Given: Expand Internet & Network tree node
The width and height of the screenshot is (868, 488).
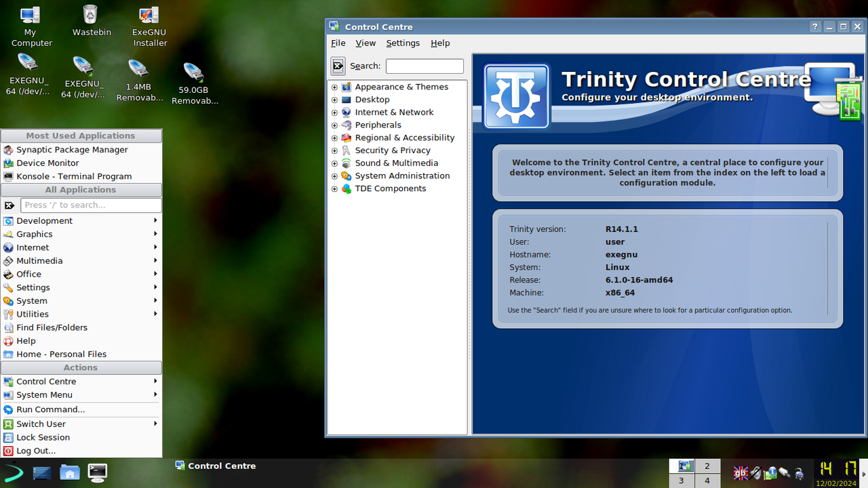Looking at the screenshot, I should pos(334,113).
